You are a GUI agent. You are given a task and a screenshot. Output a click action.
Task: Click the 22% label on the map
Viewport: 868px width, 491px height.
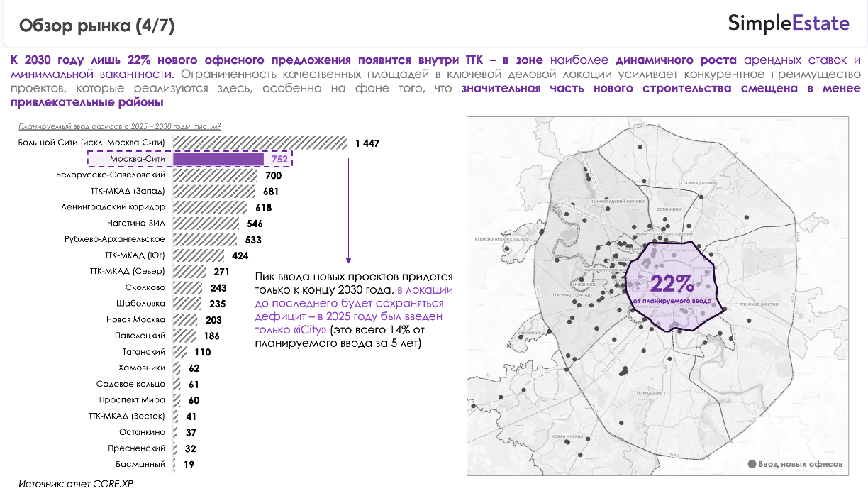coord(672,285)
